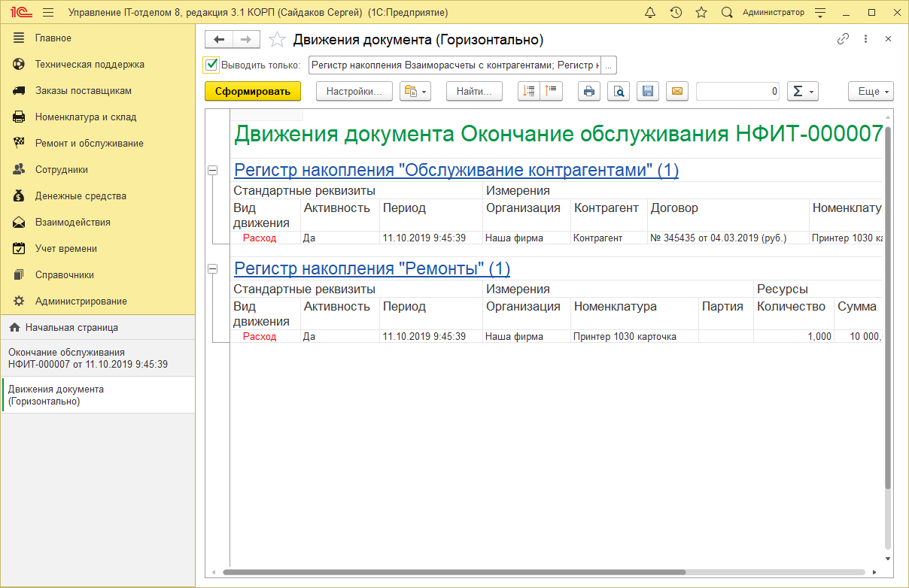Uncheck the Выводить только checkbox
The height and width of the screenshot is (588, 909).
click(x=211, y=65)
